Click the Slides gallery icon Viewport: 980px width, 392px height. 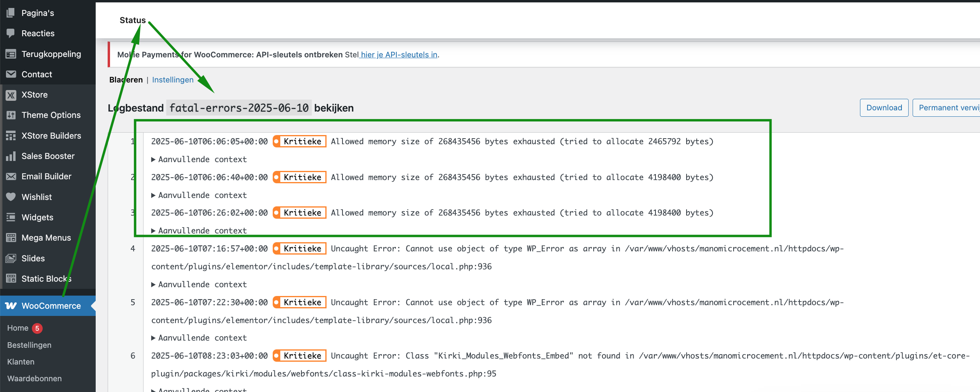[11, 258]
